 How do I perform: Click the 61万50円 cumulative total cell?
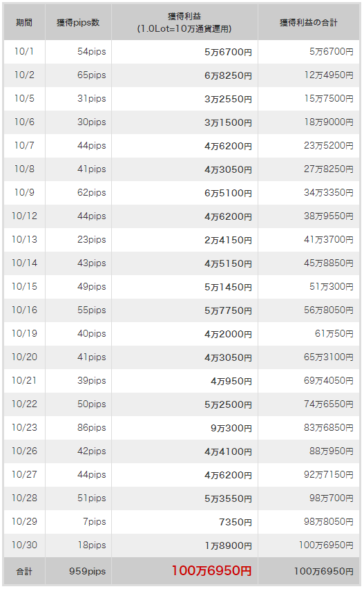309,334
